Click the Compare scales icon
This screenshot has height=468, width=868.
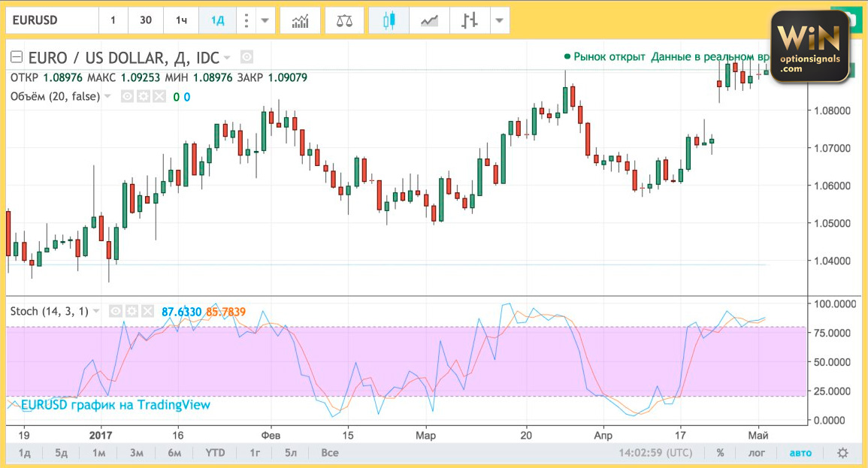(x=344, y=20)
